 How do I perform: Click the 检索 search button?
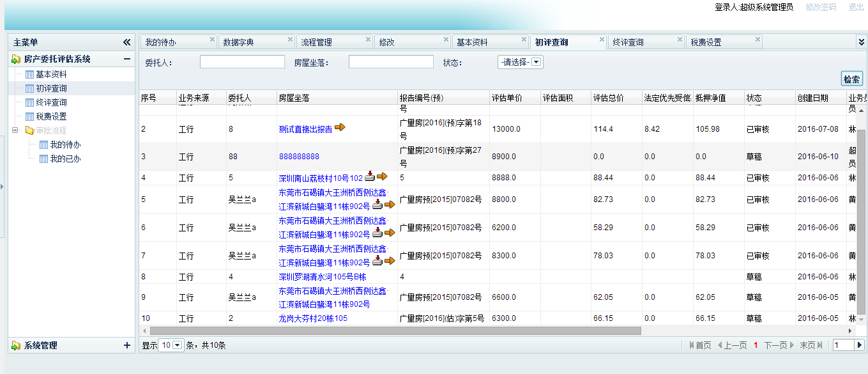[851, 79]
